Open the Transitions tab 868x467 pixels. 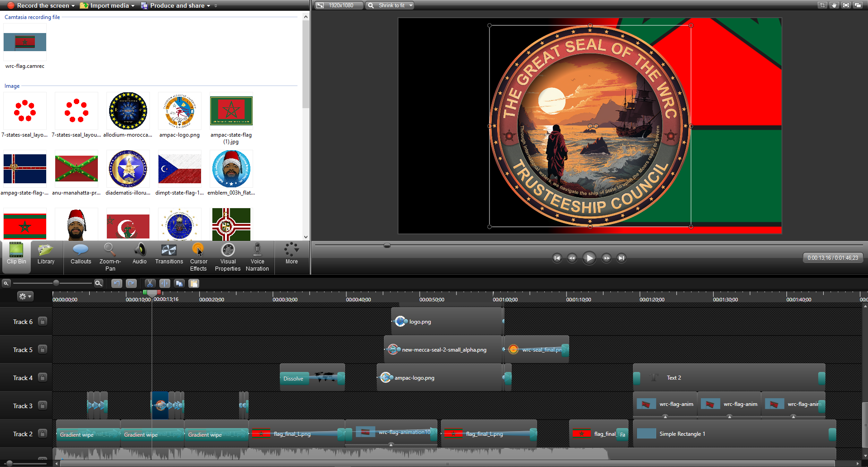point(169,254)
